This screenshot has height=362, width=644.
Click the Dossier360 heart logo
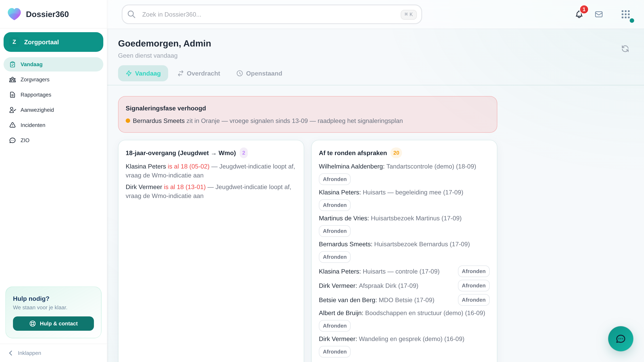[14, 14]
